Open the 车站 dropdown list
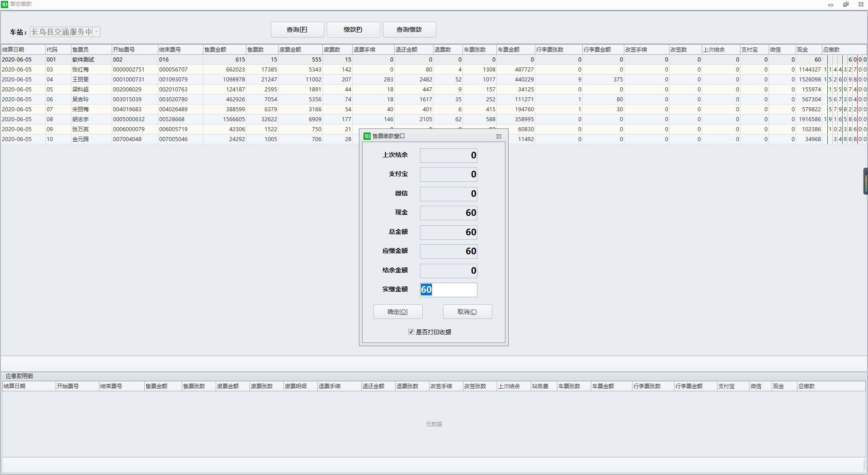Viewport: 868px width, 475px height. 96,32
